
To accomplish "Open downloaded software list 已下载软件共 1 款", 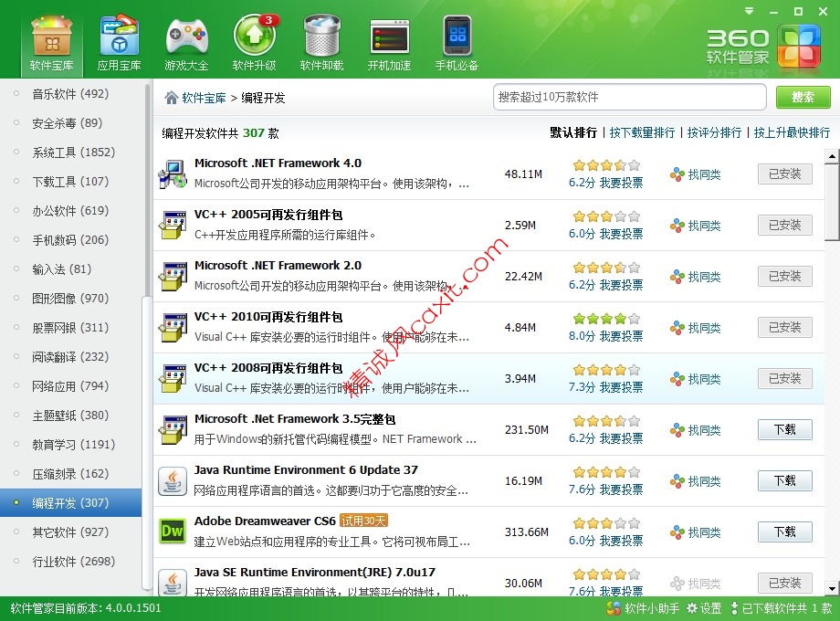I will (781, 608).
